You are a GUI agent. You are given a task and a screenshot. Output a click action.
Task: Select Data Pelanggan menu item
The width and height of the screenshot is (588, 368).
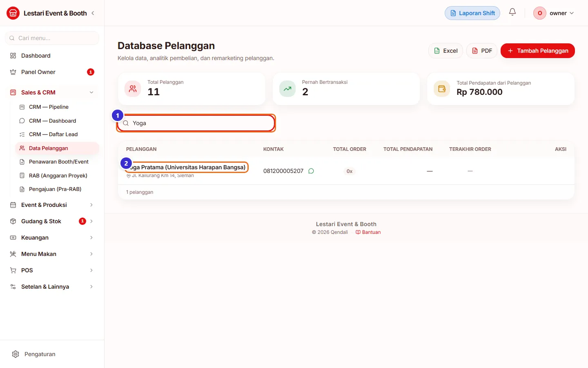tap(57, 148)
